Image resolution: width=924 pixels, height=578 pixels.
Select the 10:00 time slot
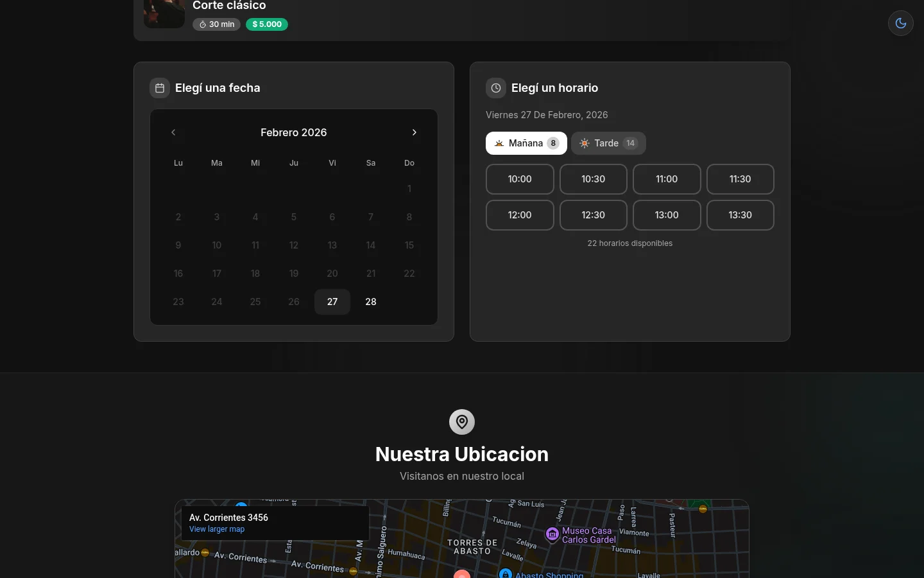pos(520,179)
